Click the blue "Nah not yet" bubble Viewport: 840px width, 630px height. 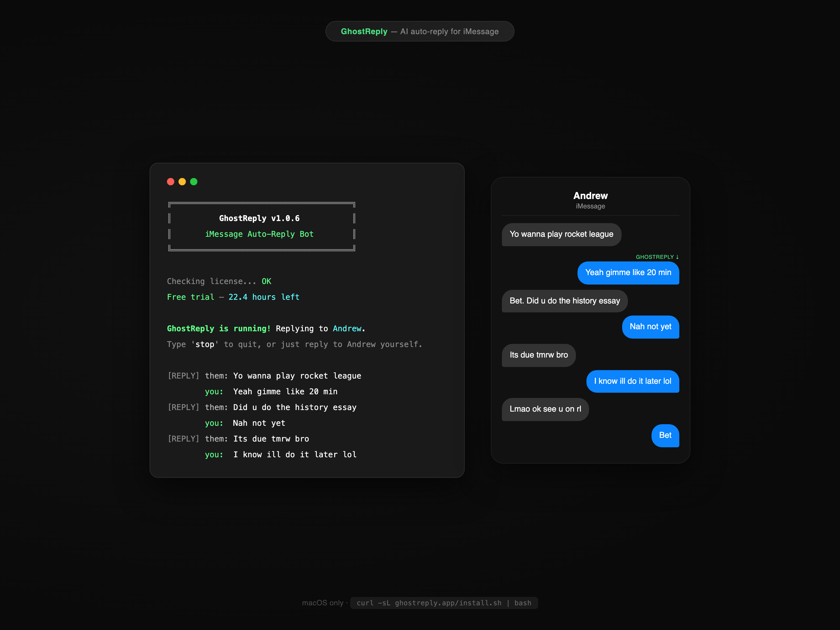(650, 327)
